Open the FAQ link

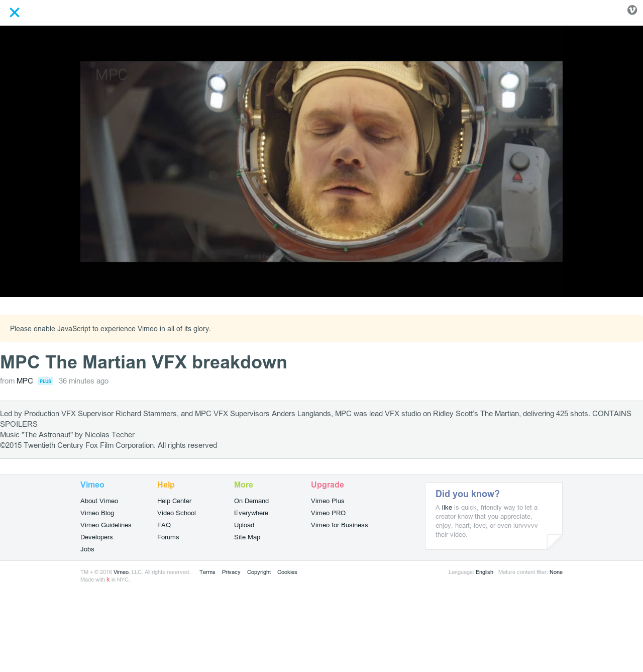(164, 525)
